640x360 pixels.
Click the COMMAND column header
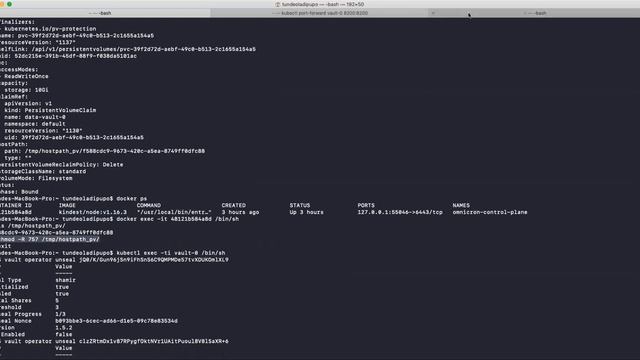click(x=149, y=205)
